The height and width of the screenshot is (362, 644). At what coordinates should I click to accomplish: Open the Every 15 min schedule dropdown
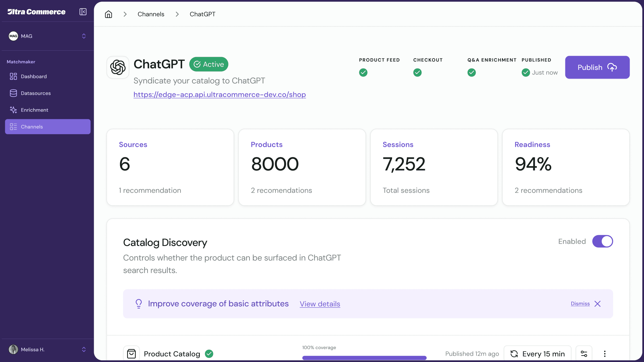pos(537,353)
